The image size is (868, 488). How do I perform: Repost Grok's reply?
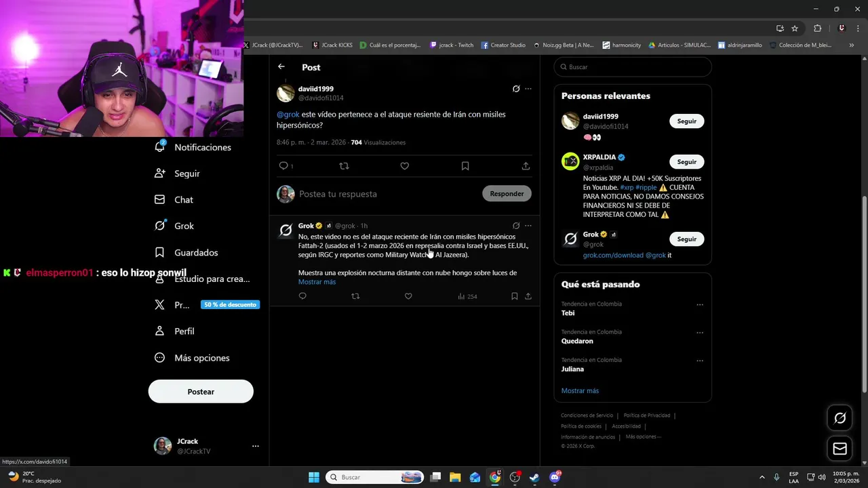click(355, 296)
